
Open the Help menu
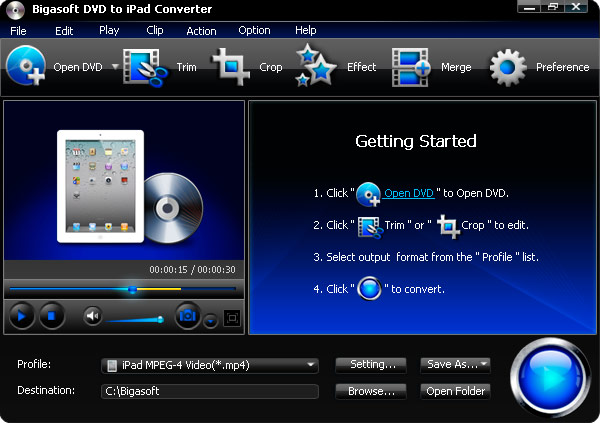click(305, 30)
